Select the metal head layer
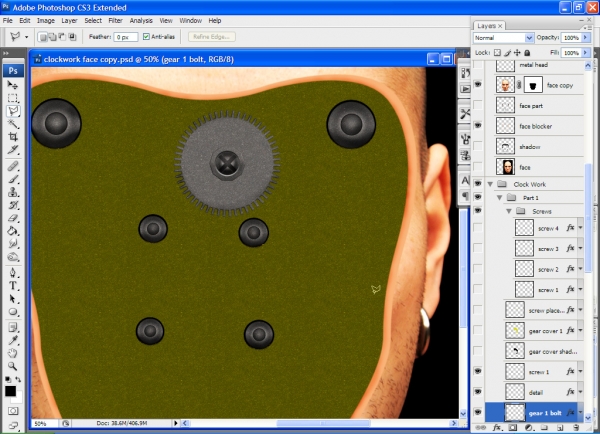 pos(533,65)
